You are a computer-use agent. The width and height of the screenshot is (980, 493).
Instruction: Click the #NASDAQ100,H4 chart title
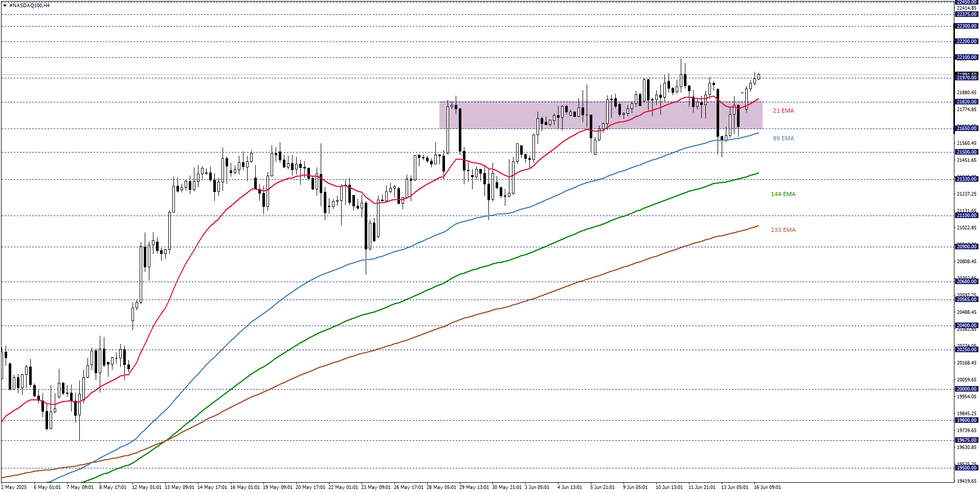click(29, 6)
